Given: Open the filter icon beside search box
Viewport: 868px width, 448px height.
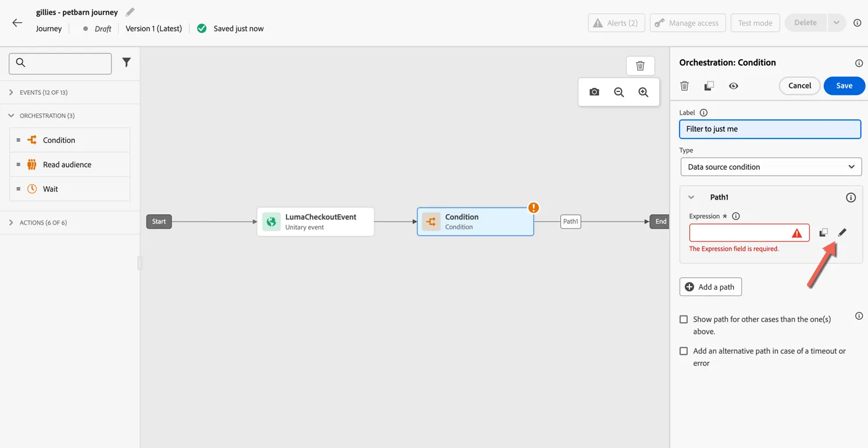Looking at the screenshot, I should 126,62.
